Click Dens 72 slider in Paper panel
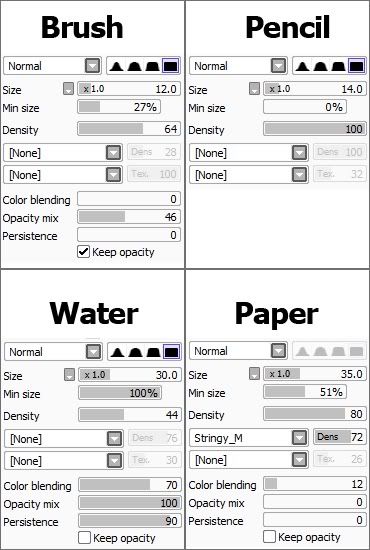Screen dimensions: 370x550 pos(340,437)
